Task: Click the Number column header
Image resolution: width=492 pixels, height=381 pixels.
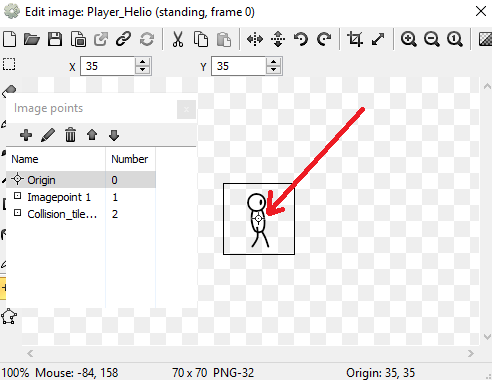Action: [x=130, y=159]
